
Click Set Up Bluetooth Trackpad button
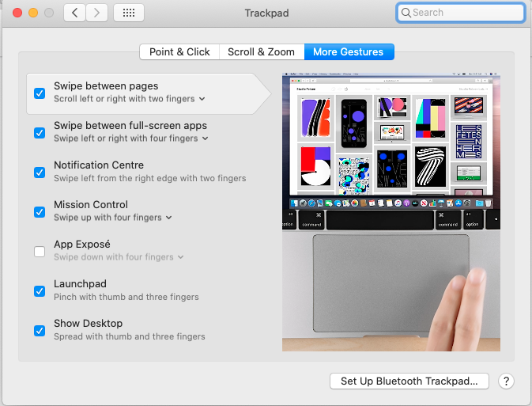[409, 381]
